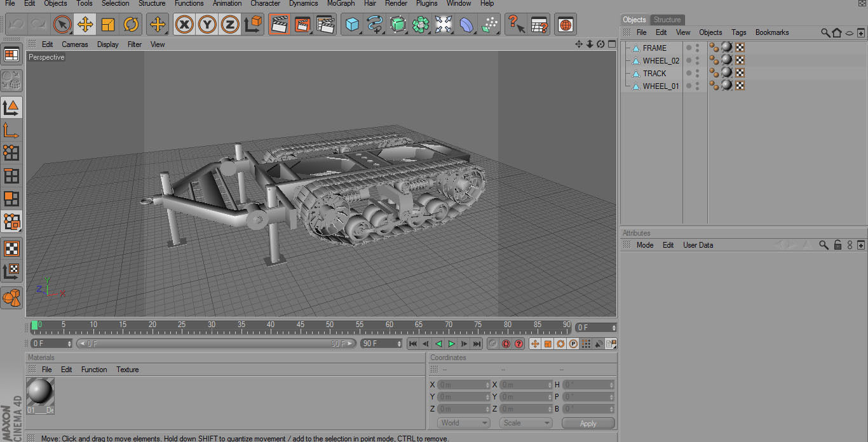Screen dimensions: 868x442
Task: Click stepper of X position field
Action: tap(488, 385)
